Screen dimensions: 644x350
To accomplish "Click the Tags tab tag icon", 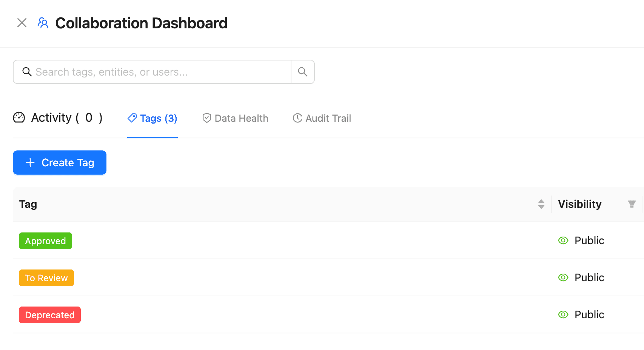I will pos(132,118).
